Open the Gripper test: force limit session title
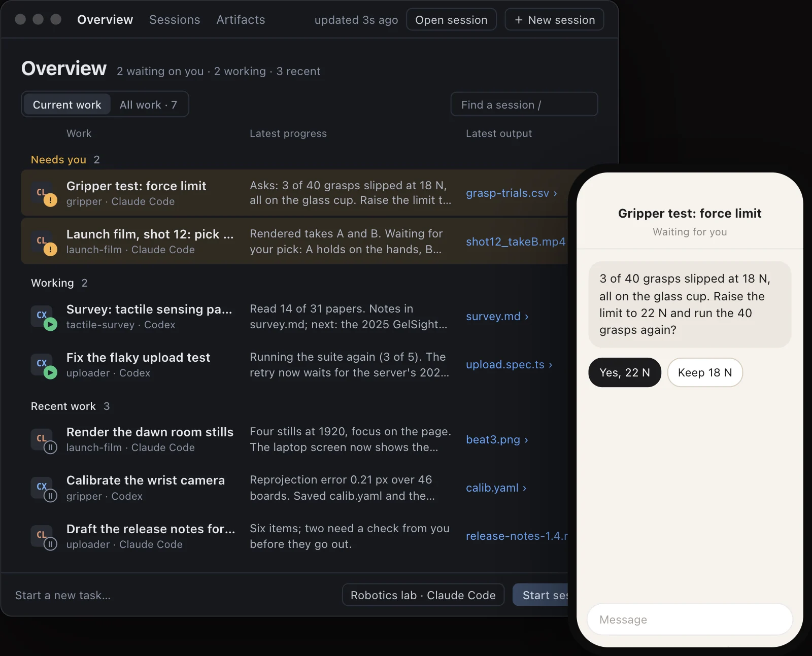Image resolution: width=812 pixels, height=656 pixels. pyautogui.click(x=136, y=186)
